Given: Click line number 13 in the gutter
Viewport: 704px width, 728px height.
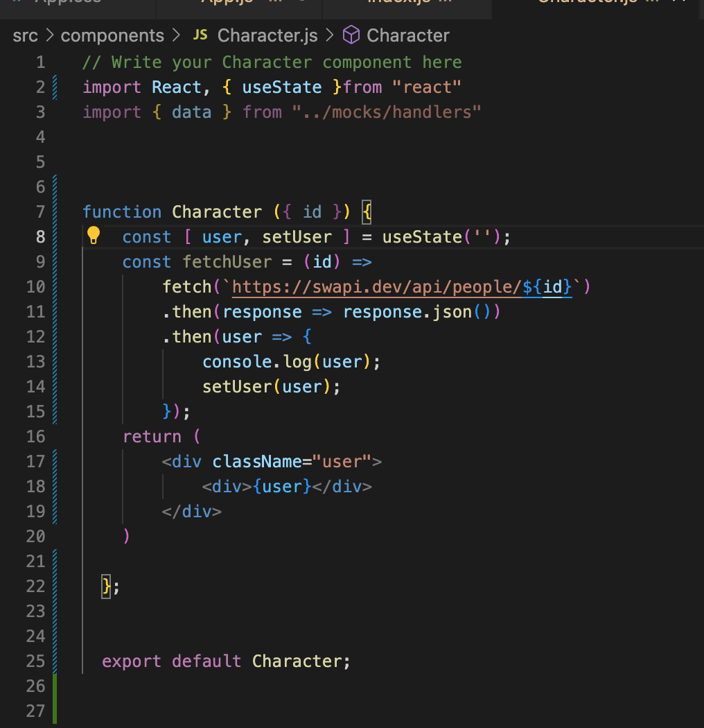Looking at the screenshot, I should click(35, 361).
